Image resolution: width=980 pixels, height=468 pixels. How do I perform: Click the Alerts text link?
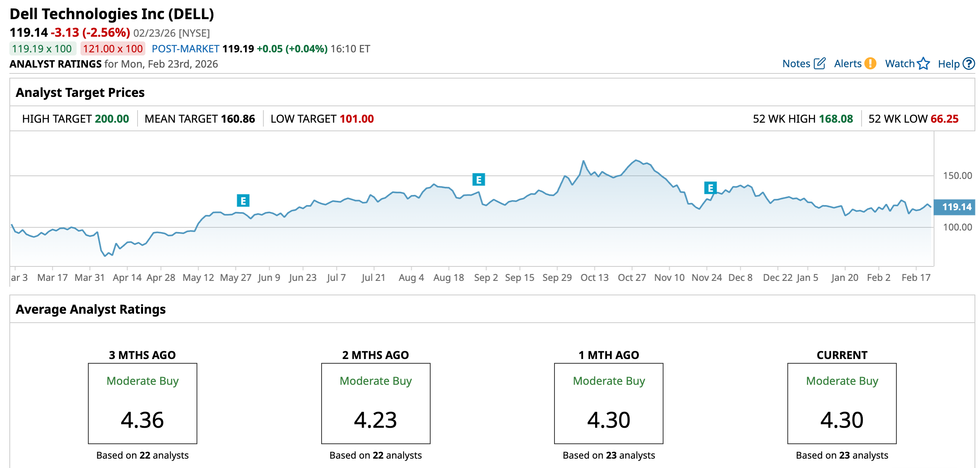tap(848, 64)
